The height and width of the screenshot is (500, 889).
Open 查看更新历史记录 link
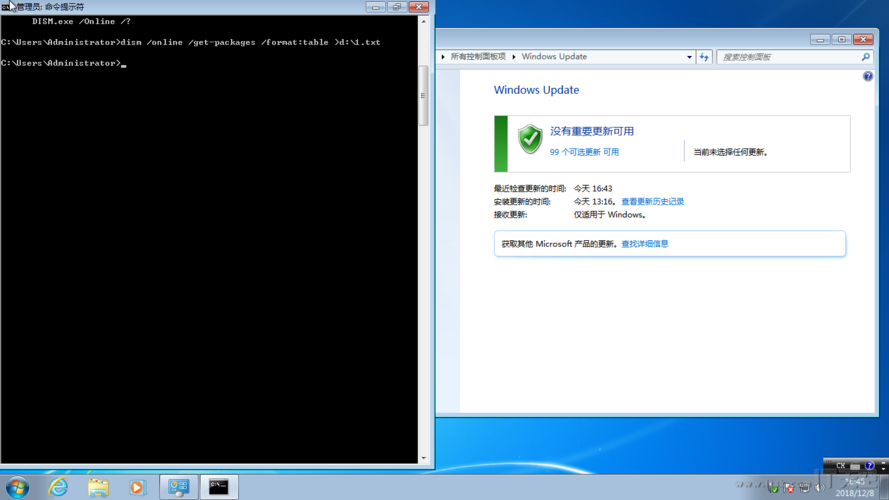pos(653,201)
